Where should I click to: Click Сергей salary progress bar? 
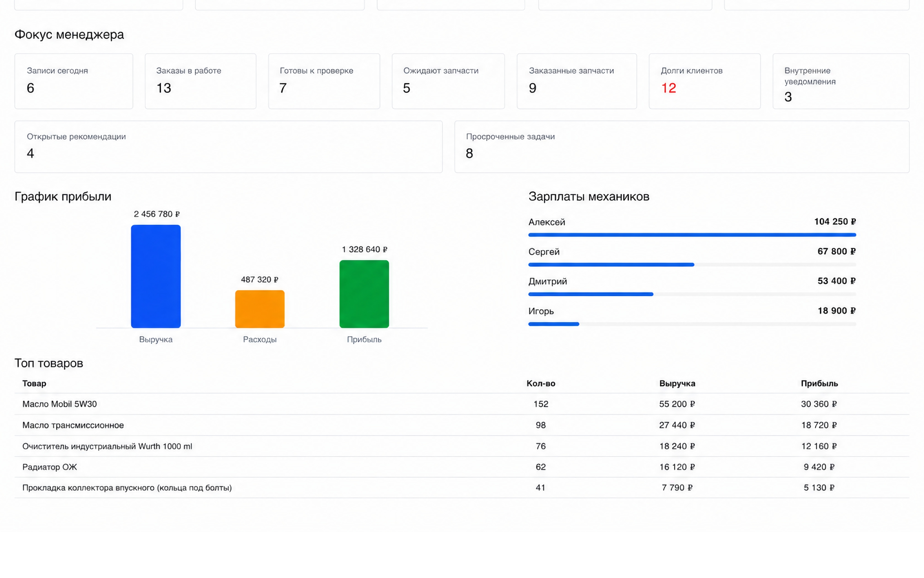pyautogui.click(x=692, y=265)
